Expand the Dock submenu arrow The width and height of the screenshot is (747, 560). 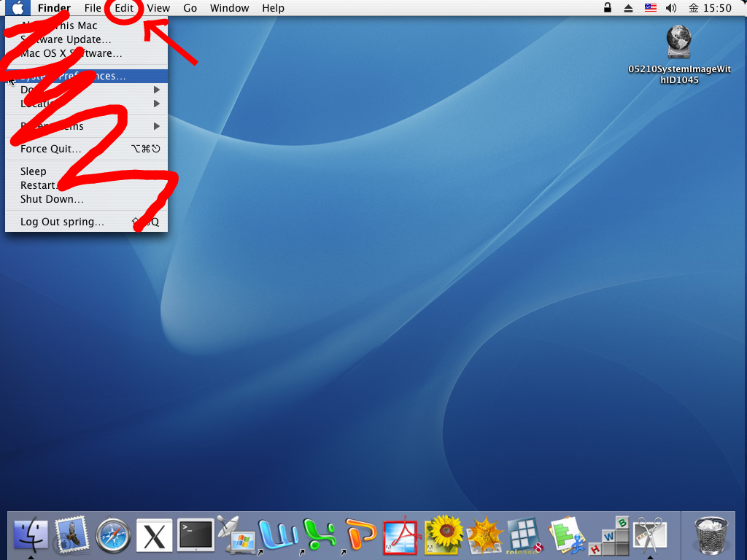tap(156, 90)
